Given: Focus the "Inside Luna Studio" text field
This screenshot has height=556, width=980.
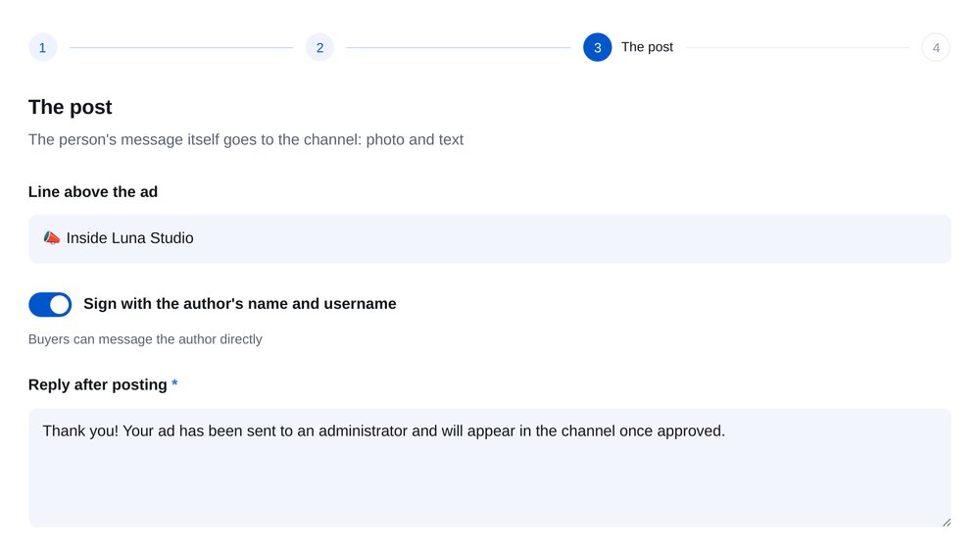Looking at the screenshot, I should [x=489, y=238].
